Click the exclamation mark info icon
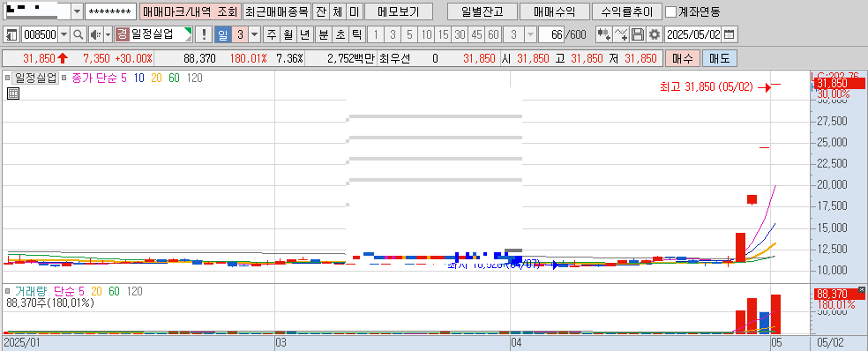 pyautogui.click(x=205, y=35)
